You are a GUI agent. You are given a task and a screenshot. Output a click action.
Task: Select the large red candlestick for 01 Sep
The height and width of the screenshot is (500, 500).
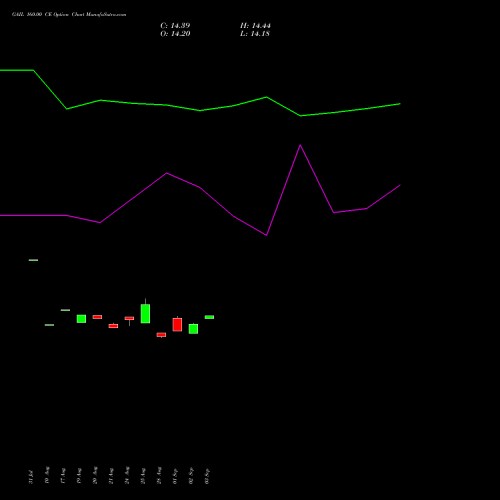tap(177, 324)
